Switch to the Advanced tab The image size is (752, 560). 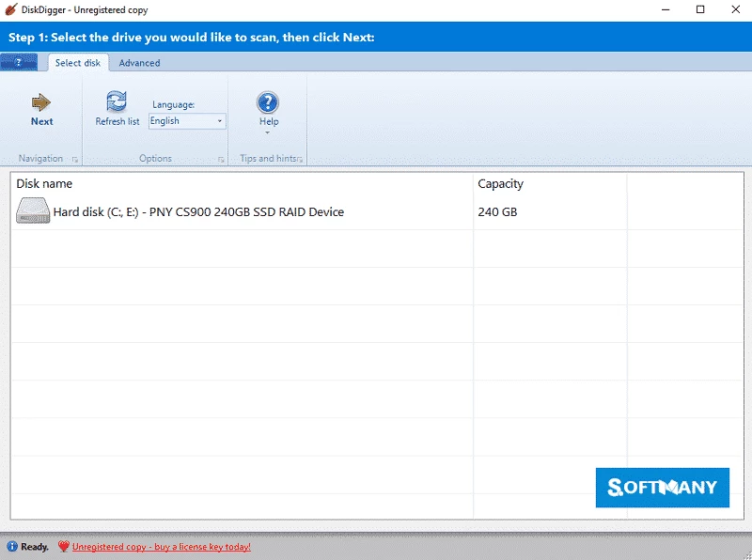pyautogui.click(x=139, y=63)
